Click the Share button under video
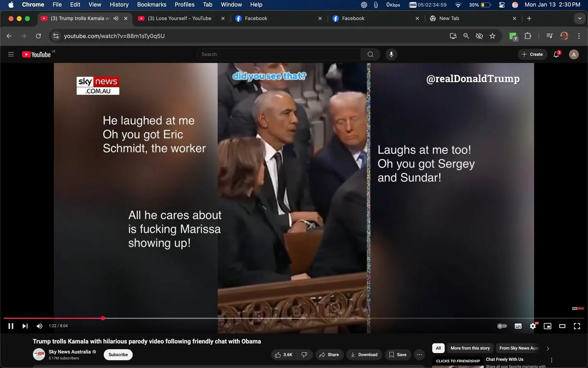Screen dimensions: 588x368 (x=329, y=355)
